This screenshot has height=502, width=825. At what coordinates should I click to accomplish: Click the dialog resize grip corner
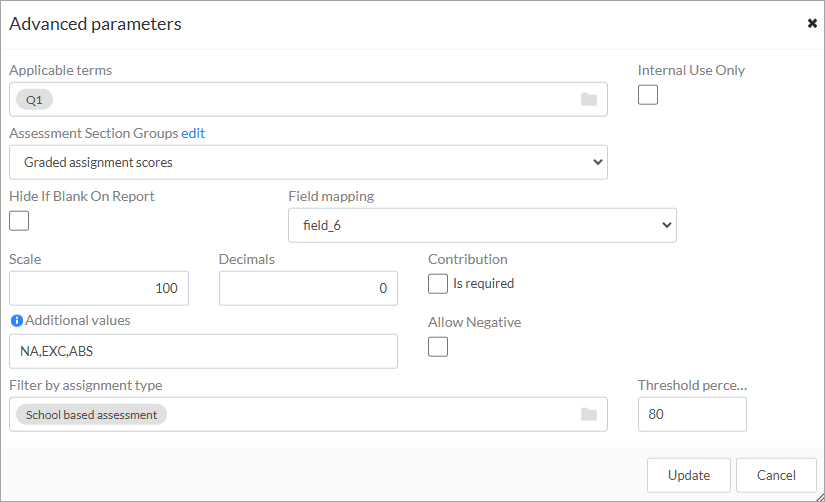pos(820,497)
